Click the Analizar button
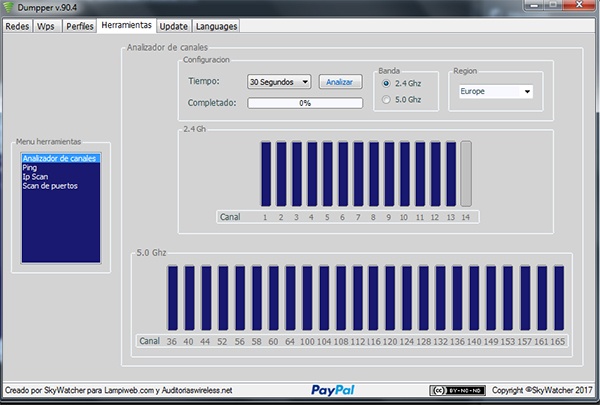The image size is (600, 405). tap(340, 82)
